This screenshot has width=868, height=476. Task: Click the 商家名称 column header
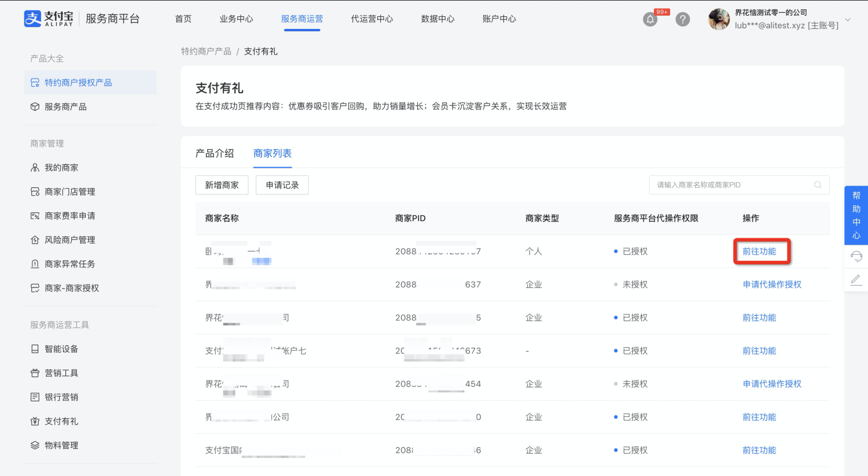pyautogui.click(x=222, y=219)
